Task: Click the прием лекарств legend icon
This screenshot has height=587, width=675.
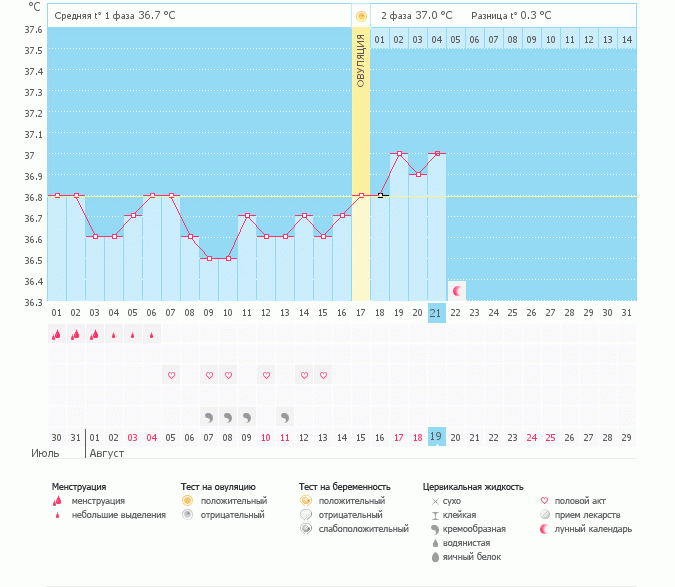Action: (545, 514)
